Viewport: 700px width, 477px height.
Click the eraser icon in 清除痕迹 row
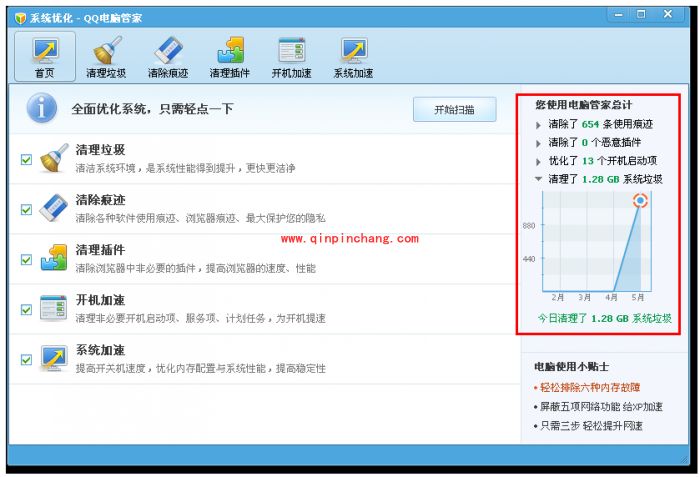click(54, 207)
